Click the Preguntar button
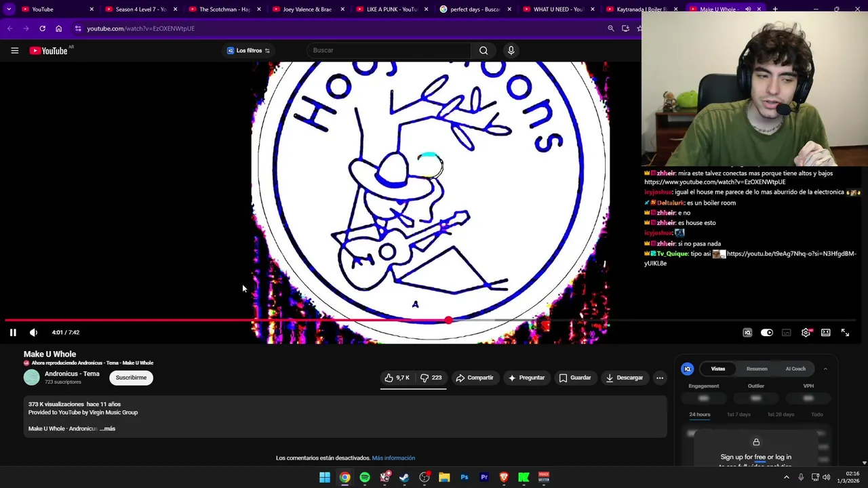The image size is (868, 488). pyautogui.click(x=526, y=378)
